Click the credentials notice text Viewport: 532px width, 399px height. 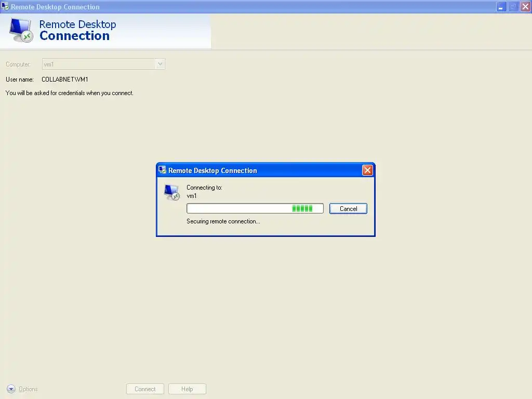tap(70, 93)
